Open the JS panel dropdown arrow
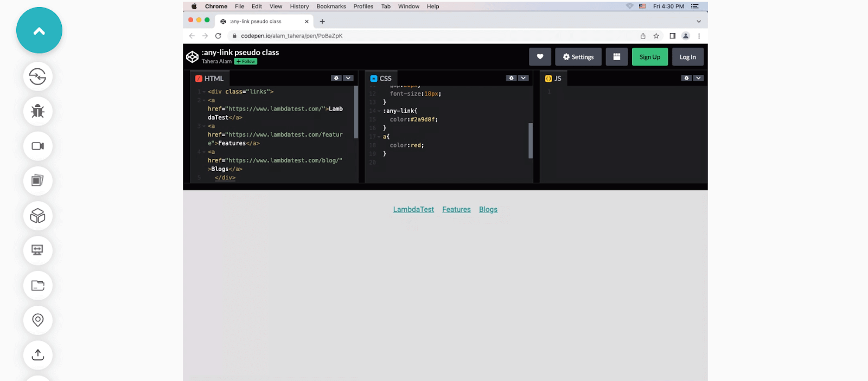Image resolution: width=868 pixels, height=381 pixels. pos(698,78)
